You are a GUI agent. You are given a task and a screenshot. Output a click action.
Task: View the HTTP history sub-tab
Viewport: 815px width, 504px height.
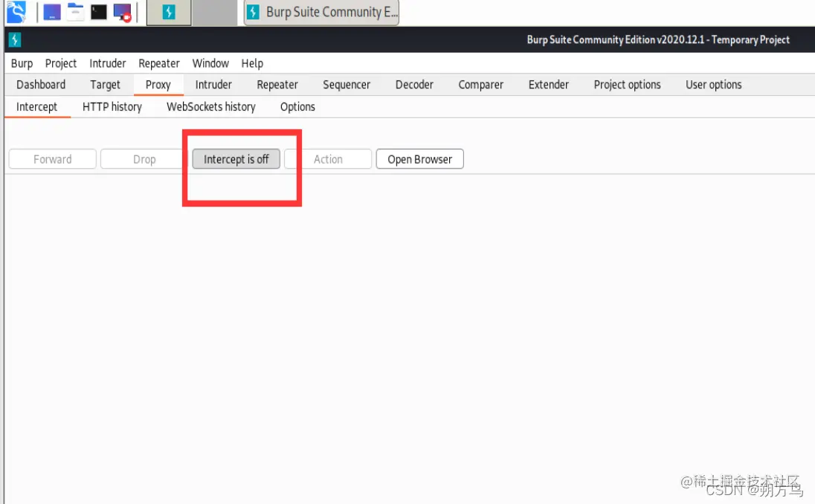click(x=112, y=107)
